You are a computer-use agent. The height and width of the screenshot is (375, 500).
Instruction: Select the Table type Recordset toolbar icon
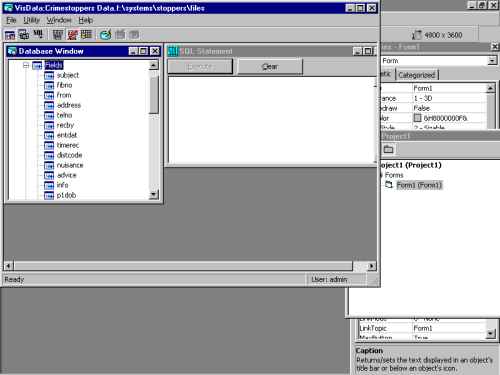(10, 35)
